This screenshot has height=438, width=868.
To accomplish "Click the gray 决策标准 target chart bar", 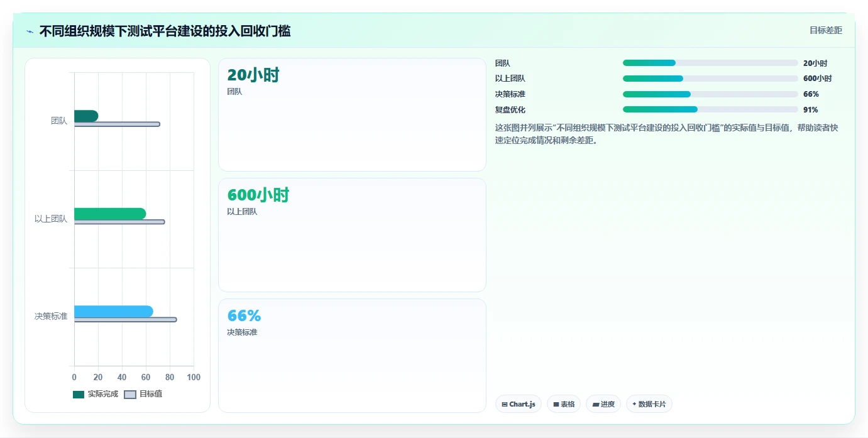I will (x=125, y=319).
